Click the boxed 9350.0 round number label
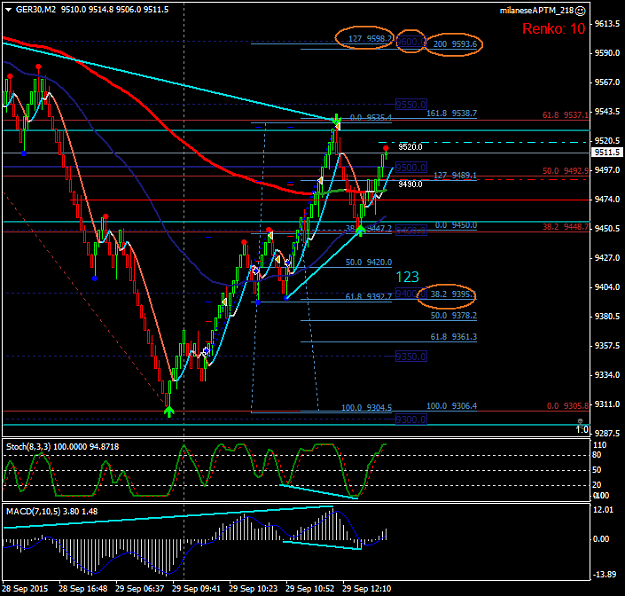The height and width of the screenshot is (596, 625). (411, 356)
